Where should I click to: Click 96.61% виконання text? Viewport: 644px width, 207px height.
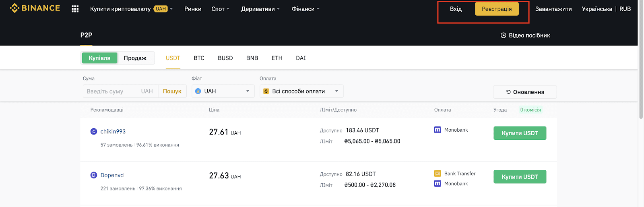click(x=158, y=145)
